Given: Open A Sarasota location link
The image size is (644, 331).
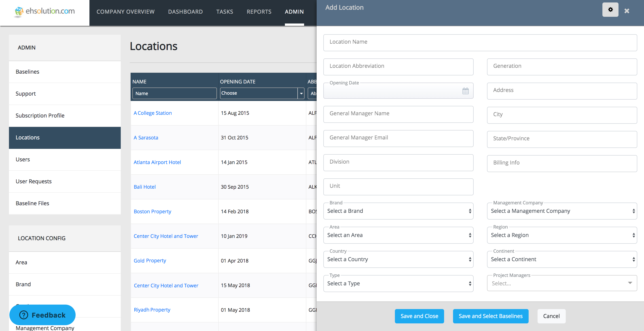Looking at the screenshot, I should coord(146,138).
